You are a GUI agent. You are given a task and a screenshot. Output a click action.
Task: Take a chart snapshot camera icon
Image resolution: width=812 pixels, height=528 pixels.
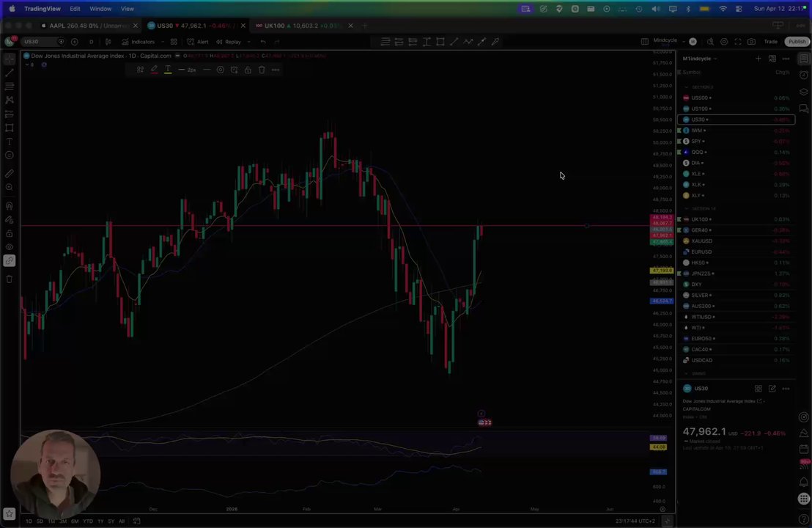tap(751, 42)
